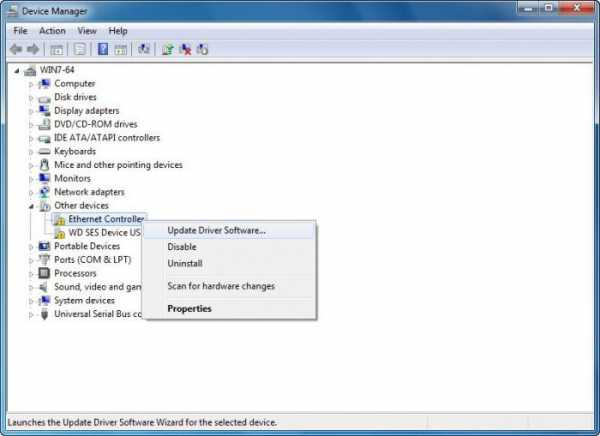Click the Uninstall toolbar icon with red X
Image resolution: width=600 pixels, height=436 pixels.
click(185, 49)
